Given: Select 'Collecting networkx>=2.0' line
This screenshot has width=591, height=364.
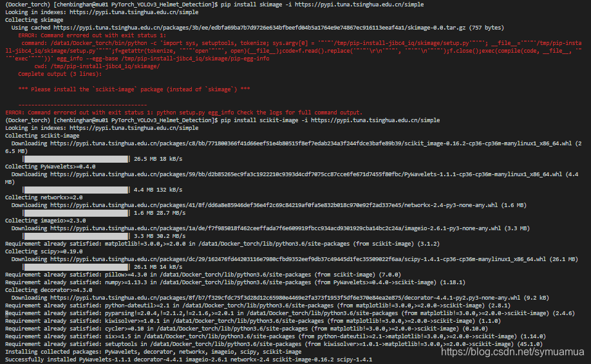Looking at the screenshot, I should click(x=44, y=197).
